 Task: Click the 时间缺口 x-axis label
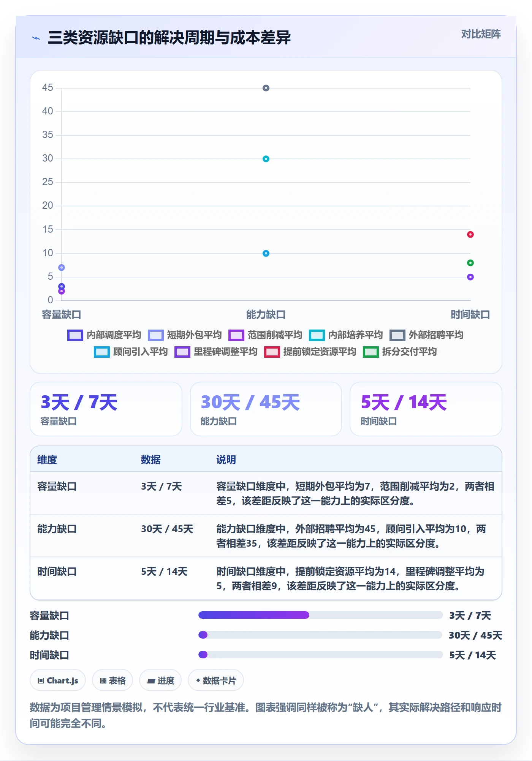(x=470, y=315)
